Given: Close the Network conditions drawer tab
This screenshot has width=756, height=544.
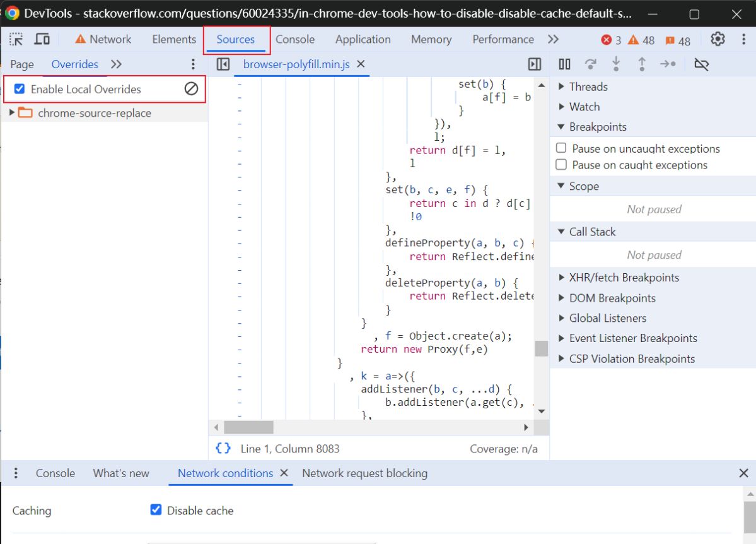Looking at the screenshot, I should [x=284, y=473].
